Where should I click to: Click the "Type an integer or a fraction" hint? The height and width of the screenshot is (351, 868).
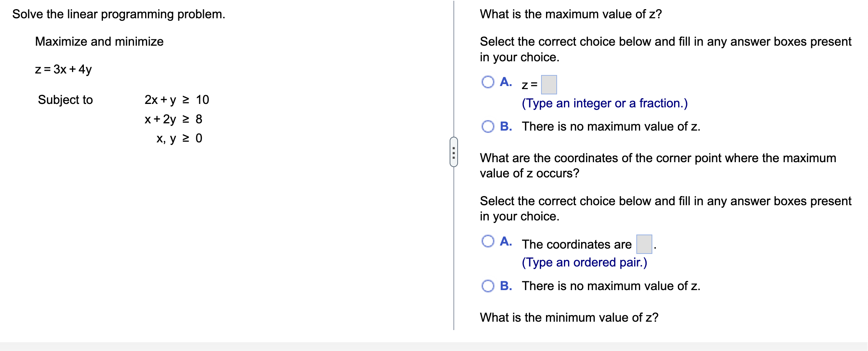pyautogui.click(x=604, y=103)
